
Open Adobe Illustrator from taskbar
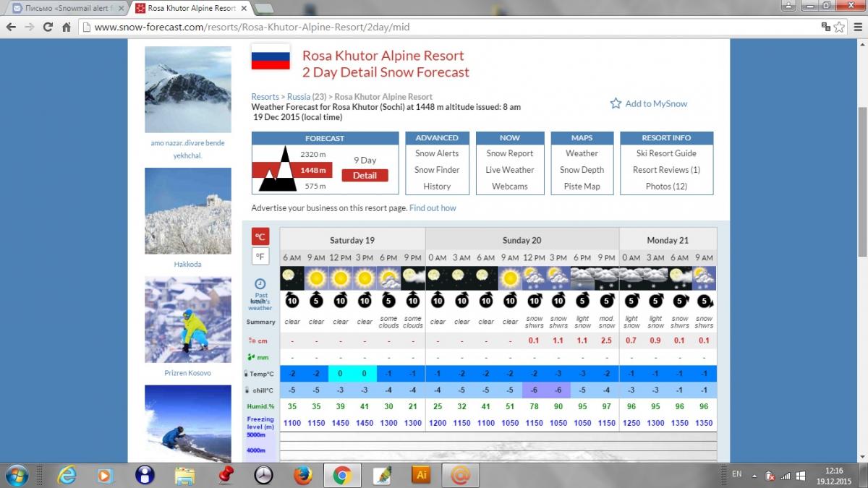pos(421,475)
